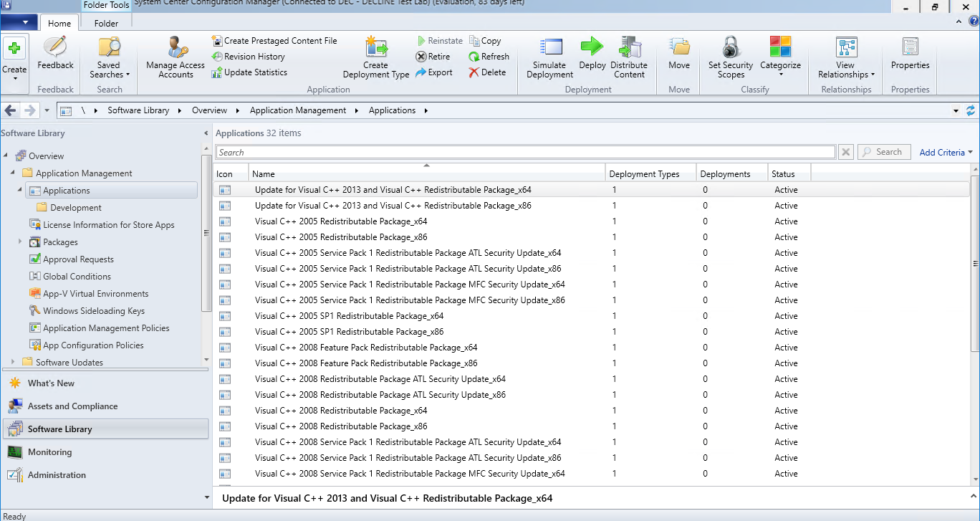Select the Development folder
The height and width of the screenshot is (521, 980).
69,208
